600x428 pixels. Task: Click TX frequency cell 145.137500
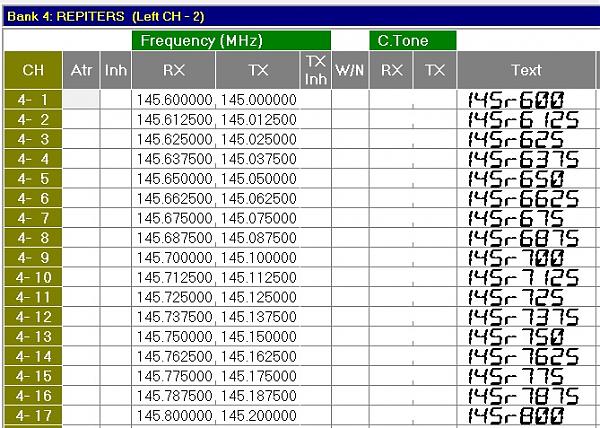tap(258, 317)
